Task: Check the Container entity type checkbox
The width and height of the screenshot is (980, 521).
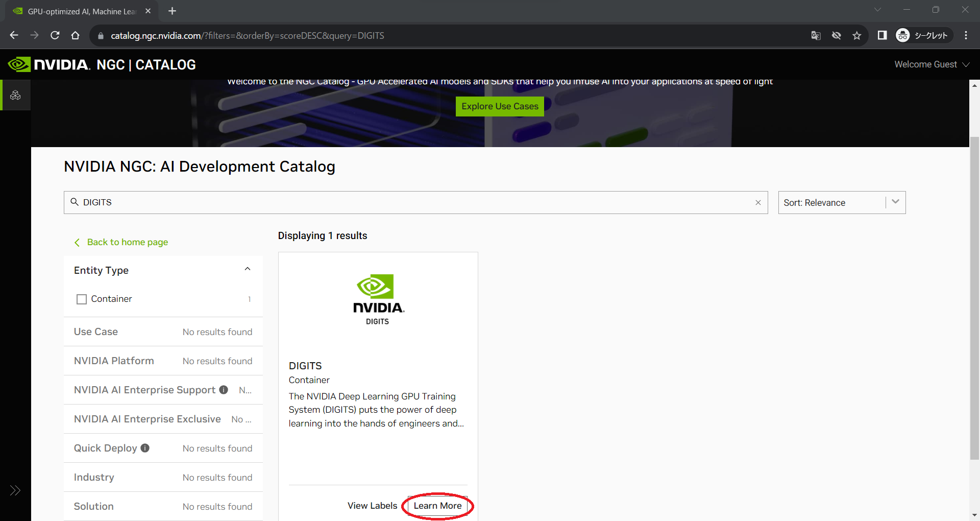Action: pos(82,299)
